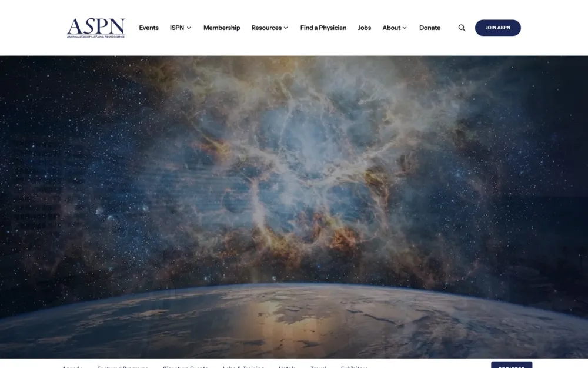588x368 pixels.
Task: Expand the ISPN dropdown menu
Action: (181, 28)
